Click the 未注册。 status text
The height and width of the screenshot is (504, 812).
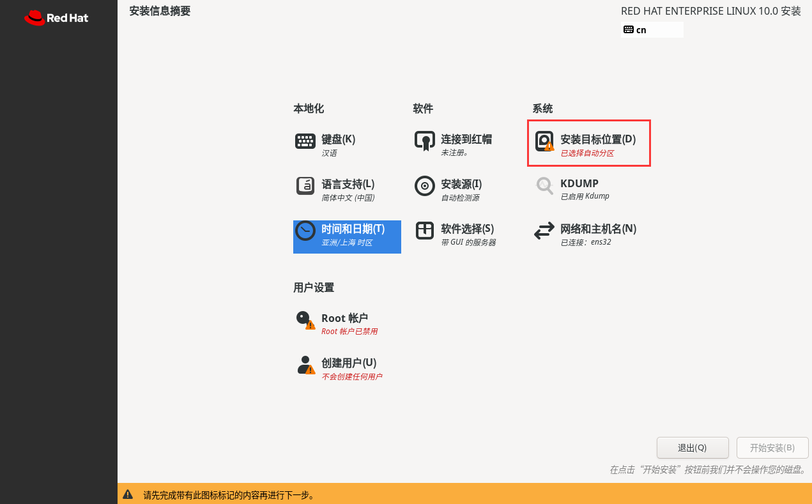point(455,153)
